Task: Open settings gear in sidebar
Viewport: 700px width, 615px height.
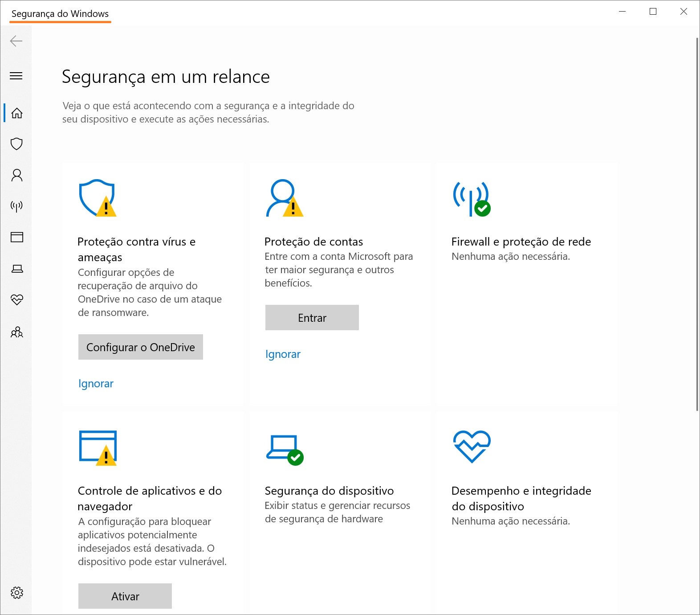Action: click(17, 593)
